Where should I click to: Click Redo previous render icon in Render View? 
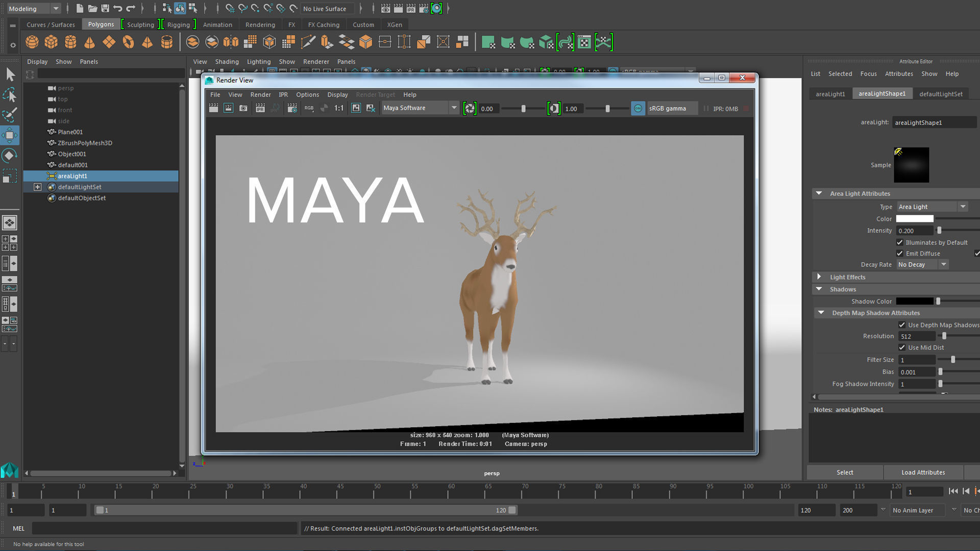[213, 108]
